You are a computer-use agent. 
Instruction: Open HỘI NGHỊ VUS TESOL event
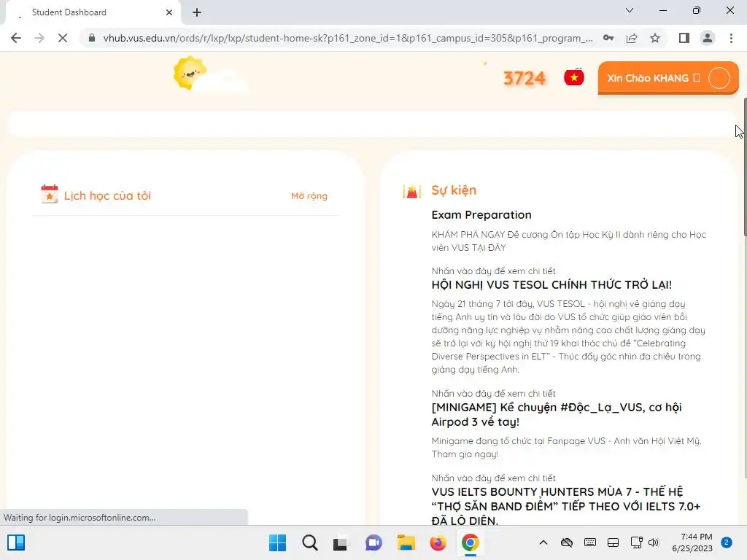click(551, 285)
